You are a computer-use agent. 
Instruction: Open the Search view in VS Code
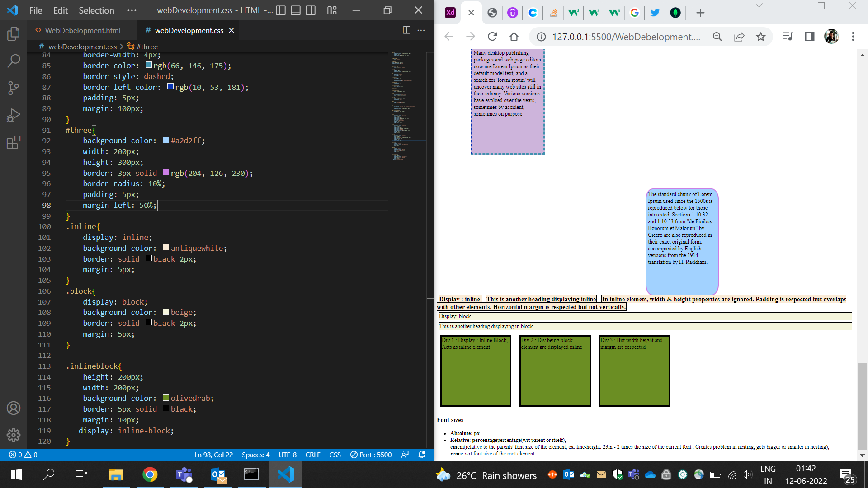[x=14, y=61]
